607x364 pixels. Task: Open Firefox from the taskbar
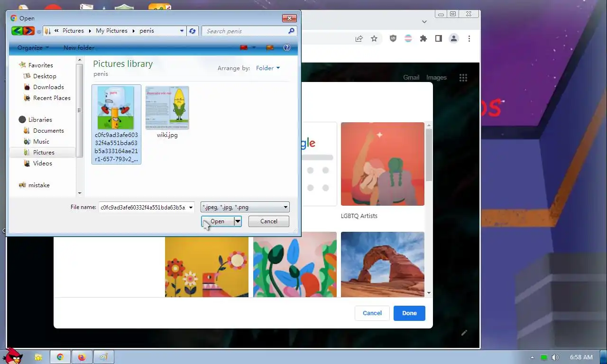82,357
